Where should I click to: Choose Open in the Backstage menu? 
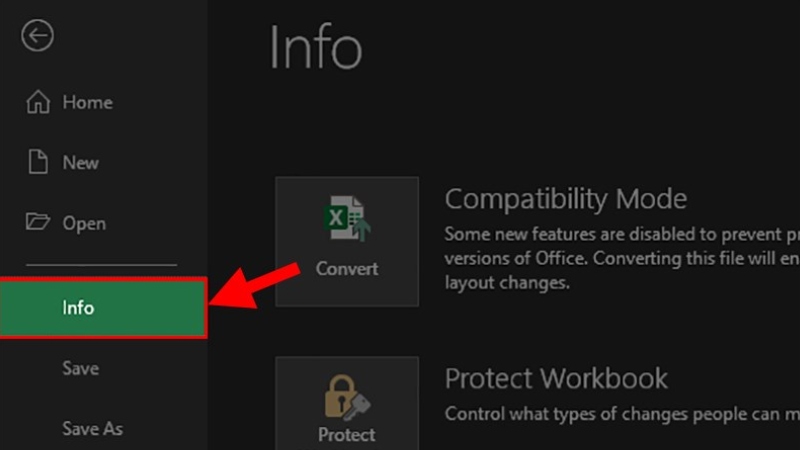pos(84,223)
